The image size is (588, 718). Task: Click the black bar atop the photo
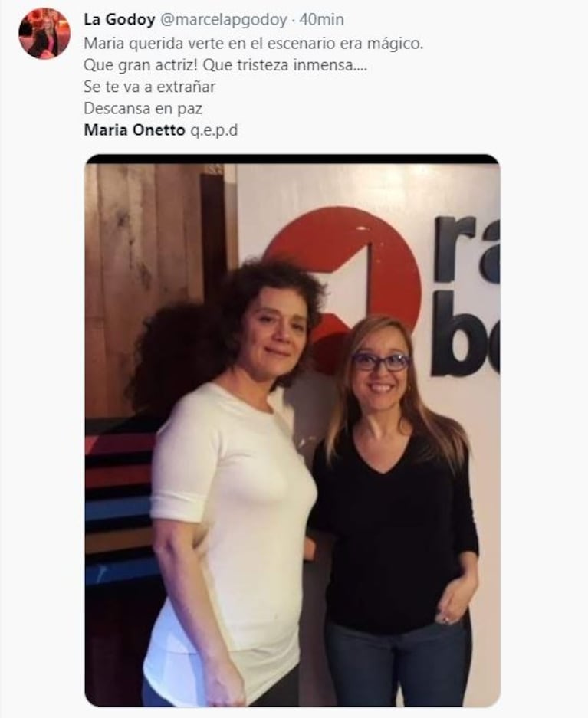(x=292, y=159)
